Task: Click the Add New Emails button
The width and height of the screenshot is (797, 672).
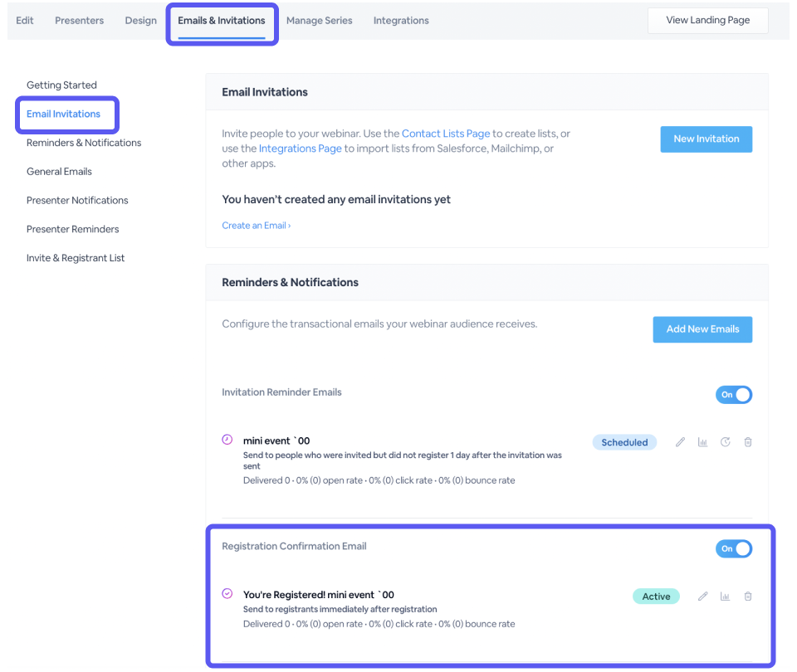Action: point(702,329)
